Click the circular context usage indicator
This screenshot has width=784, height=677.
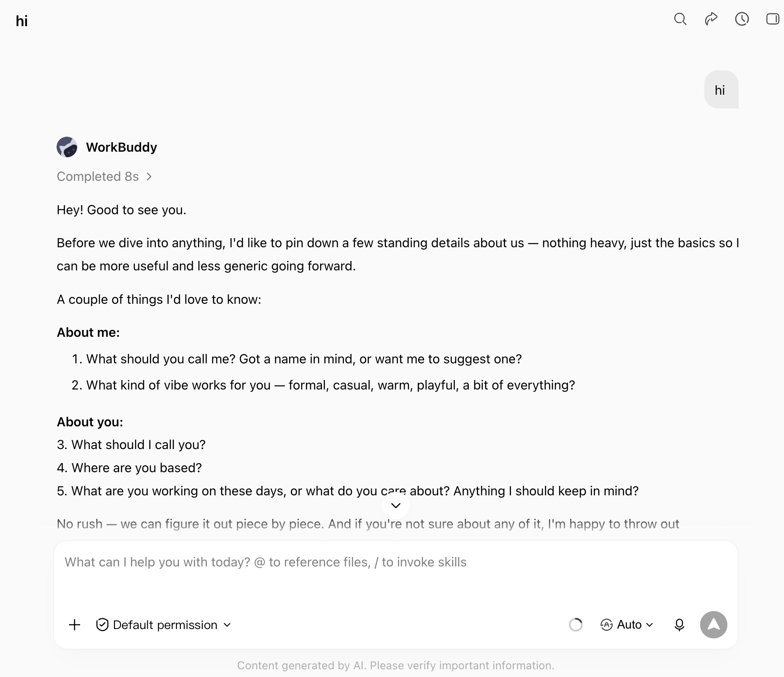click(x=576, y=625)
